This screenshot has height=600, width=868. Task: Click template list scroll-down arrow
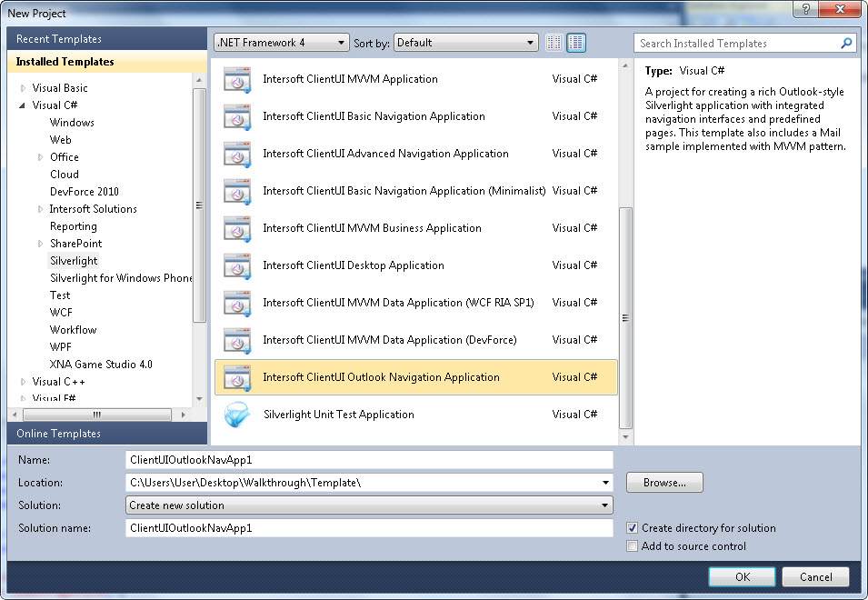(x=625, y=436)
